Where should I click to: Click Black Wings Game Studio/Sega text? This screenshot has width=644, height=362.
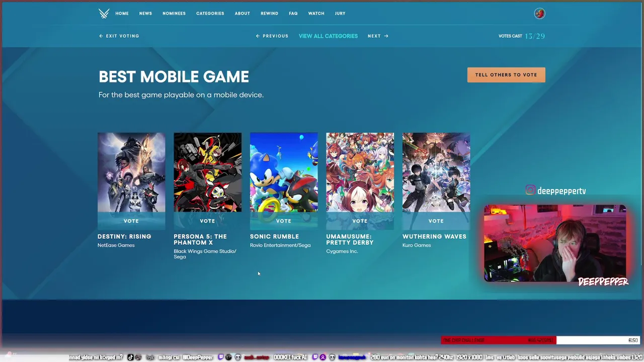point(205,254)
